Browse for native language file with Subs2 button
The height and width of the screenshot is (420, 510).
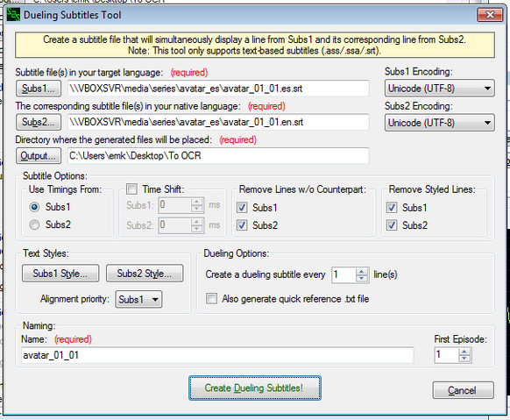[x=39, y=122]
